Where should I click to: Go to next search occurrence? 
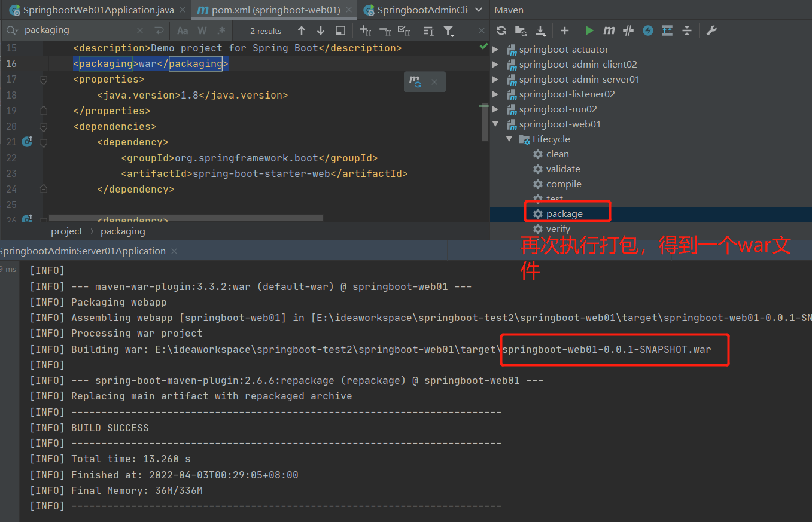[x=321, y=30]
